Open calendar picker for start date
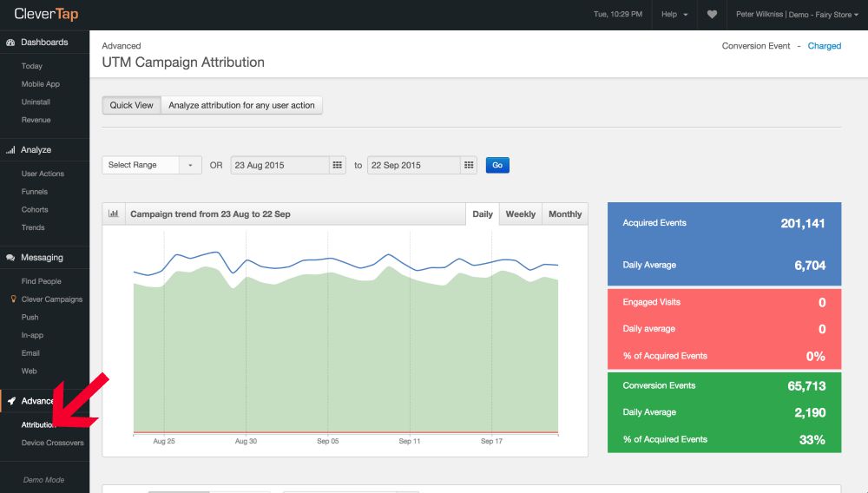Image resolution: width=868 pixels, height=493 pixels. [x=338, y=165]
